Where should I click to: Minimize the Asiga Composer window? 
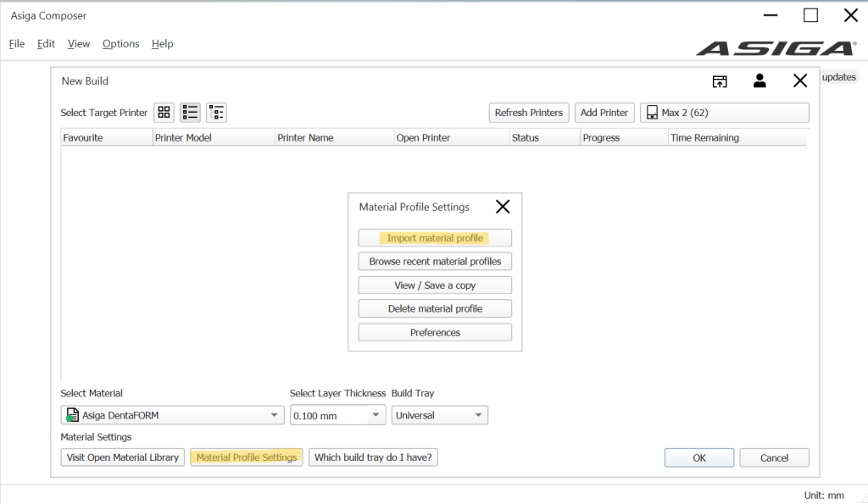click(x=771, y=15)
